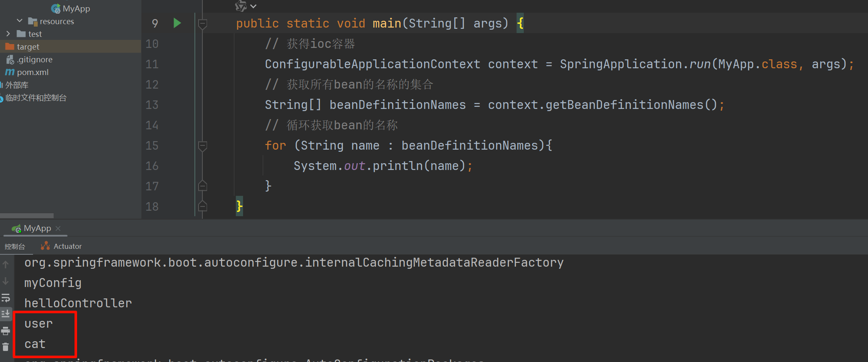Image resolution: width=868 pixels, height=362 pixels.
Task: Select the target folder in project tree
Action: [28, 47]
